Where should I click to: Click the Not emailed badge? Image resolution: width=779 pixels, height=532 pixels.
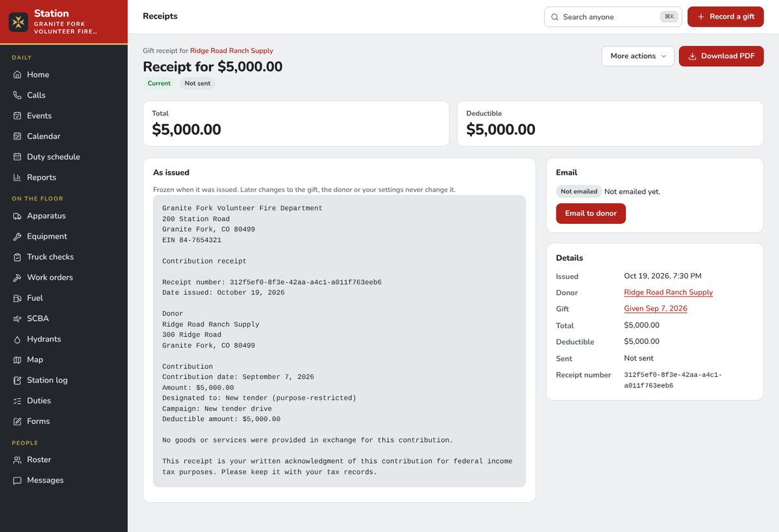(579, 191)
